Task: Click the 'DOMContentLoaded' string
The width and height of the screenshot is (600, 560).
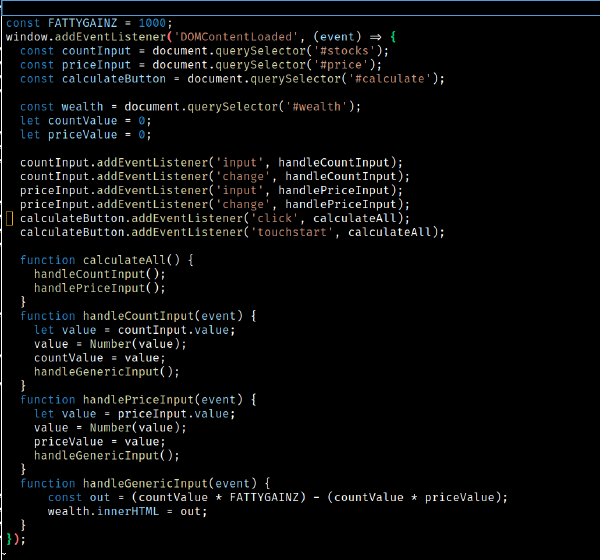Action: point(236,37)
